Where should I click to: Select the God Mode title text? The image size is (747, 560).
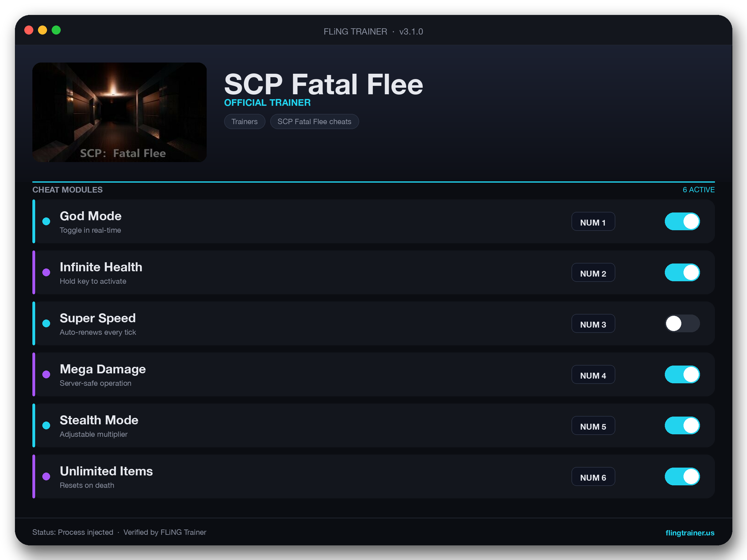coord(91,216)
